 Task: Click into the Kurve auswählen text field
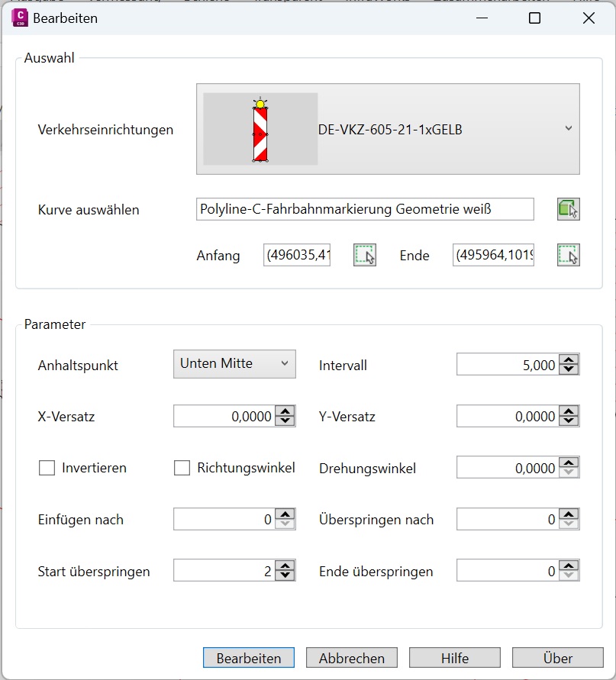click(364, 209)
